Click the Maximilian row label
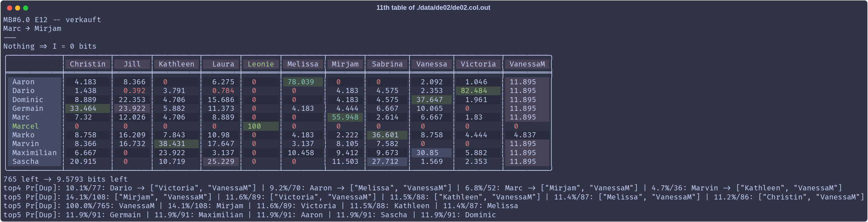 tap(35, 153)
